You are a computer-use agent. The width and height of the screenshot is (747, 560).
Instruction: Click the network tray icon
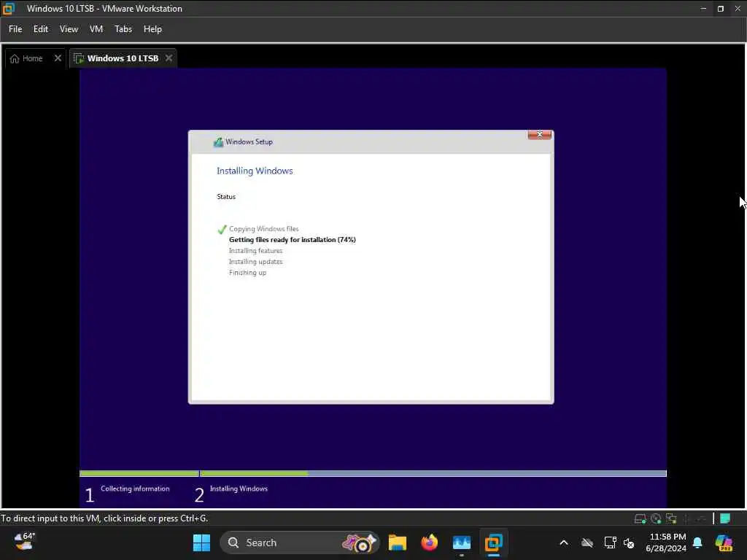(610, 542)
